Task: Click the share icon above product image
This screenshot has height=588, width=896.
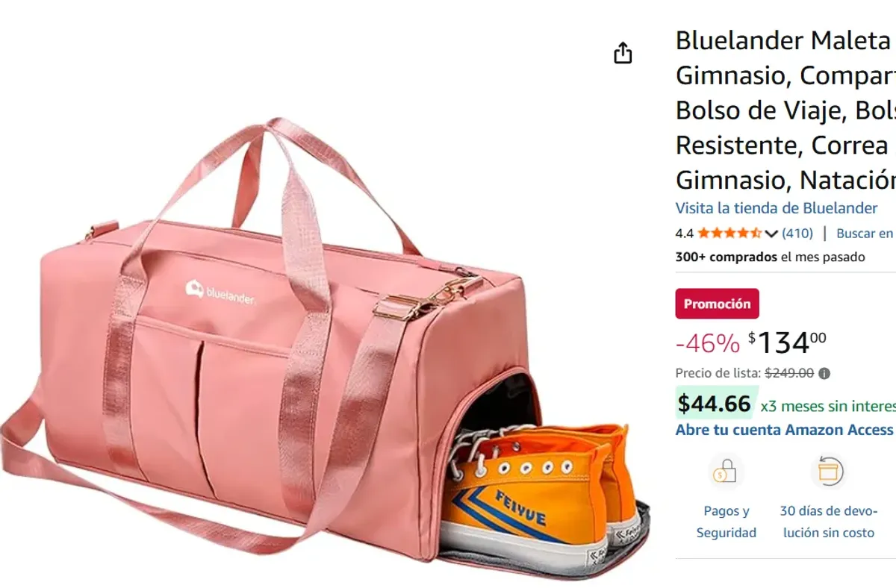Action: tap(623, 53)
